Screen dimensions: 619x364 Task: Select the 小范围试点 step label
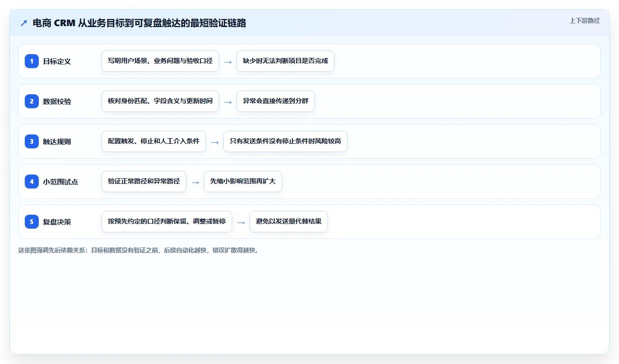61,182
